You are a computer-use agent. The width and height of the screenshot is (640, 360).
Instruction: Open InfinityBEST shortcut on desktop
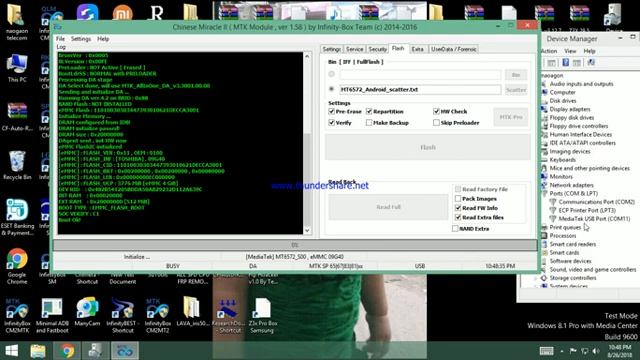(x=122, y=316)
